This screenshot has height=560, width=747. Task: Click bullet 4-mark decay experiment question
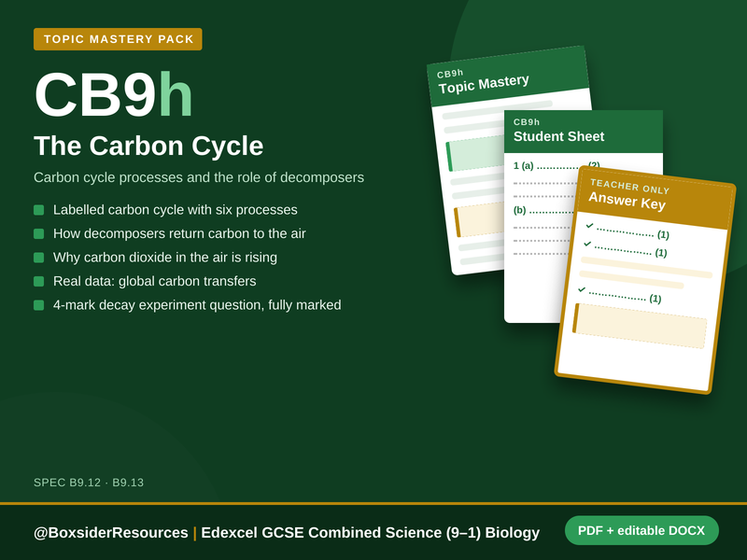point(197,305)
